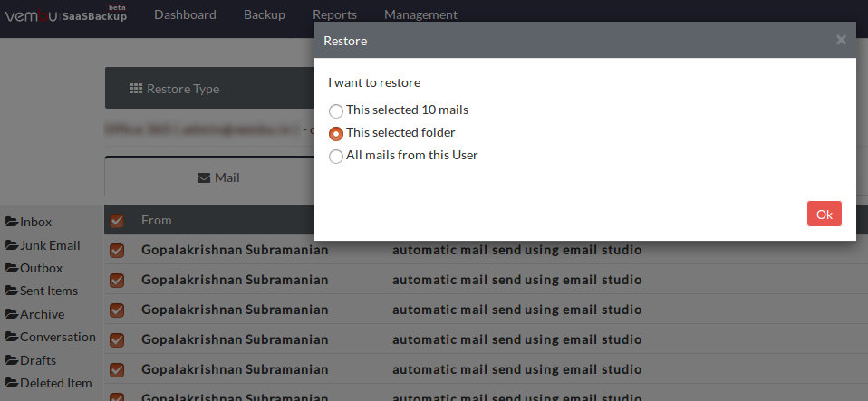Open the Reports menu
Viewport: 868px width, 401px height.
(334, 14)
